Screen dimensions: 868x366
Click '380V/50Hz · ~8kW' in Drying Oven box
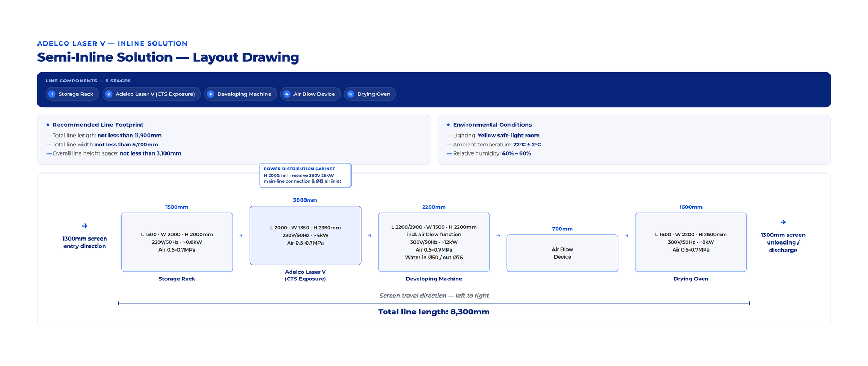[691, 242]
